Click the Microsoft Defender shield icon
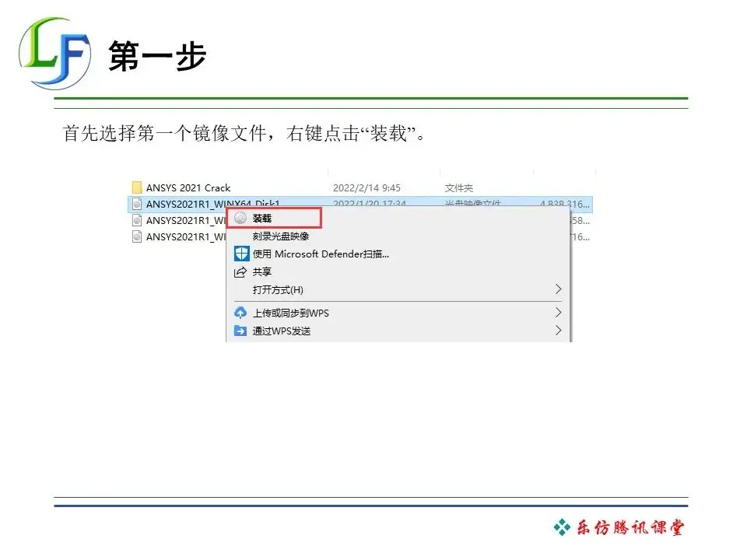Viewport: 747px width, 560px height. pos(241,254)
